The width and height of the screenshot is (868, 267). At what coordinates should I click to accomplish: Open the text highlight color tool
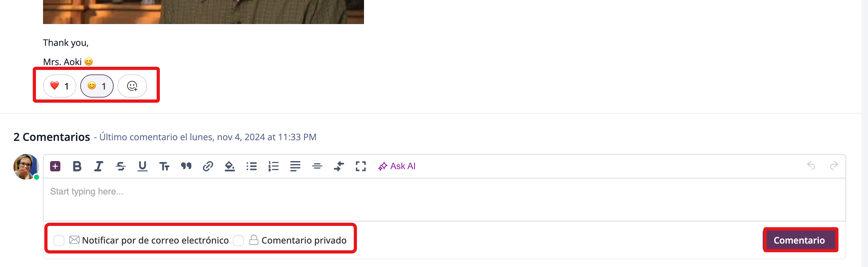(230, 166)
